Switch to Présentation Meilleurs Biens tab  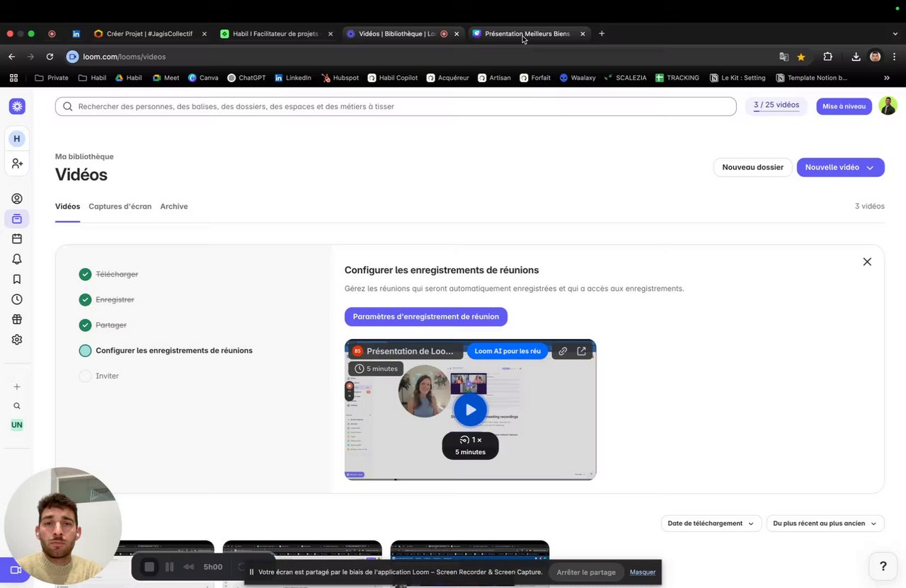[527, 33]
